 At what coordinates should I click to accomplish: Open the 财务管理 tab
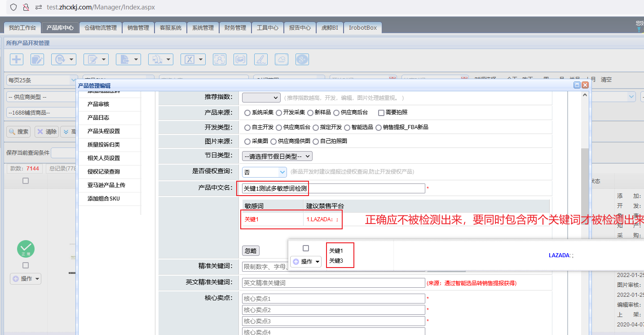click(235, 27)
